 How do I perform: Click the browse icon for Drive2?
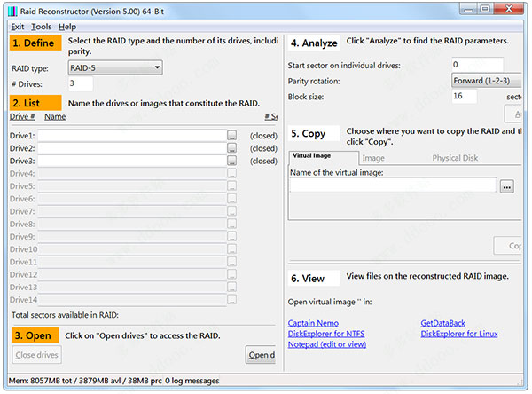tap(231, 147)
